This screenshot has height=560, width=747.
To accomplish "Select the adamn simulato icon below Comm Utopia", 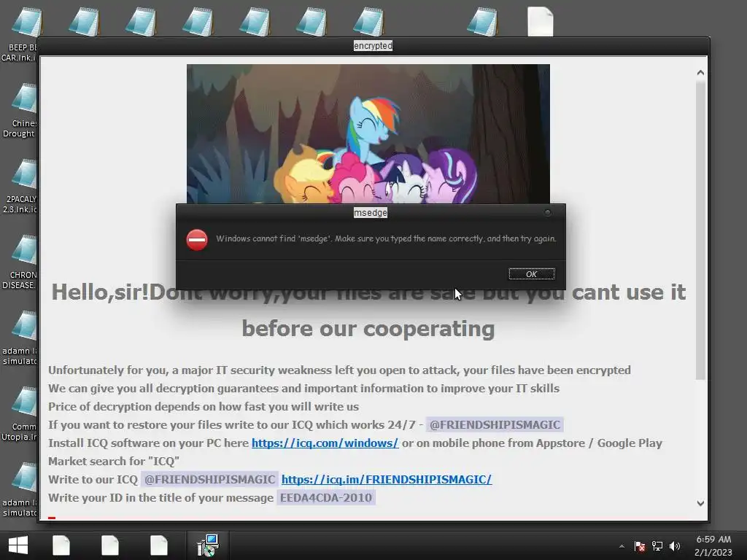I will [20, 489].
